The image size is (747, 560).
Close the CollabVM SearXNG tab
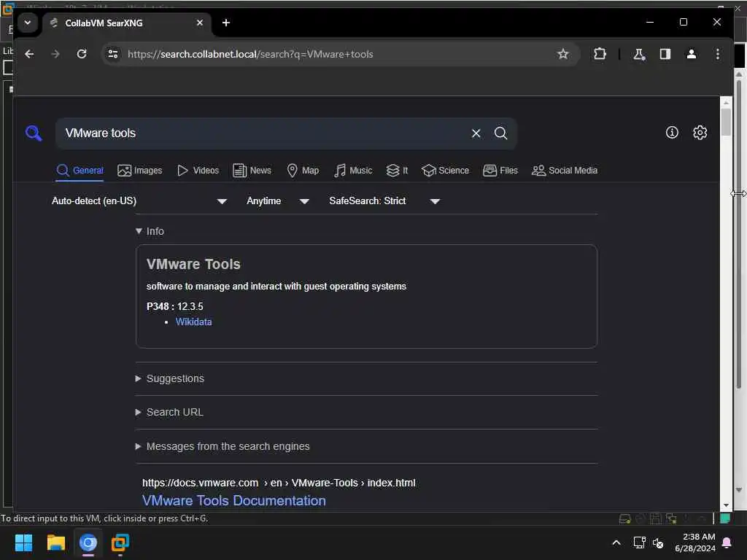(200, 23)
